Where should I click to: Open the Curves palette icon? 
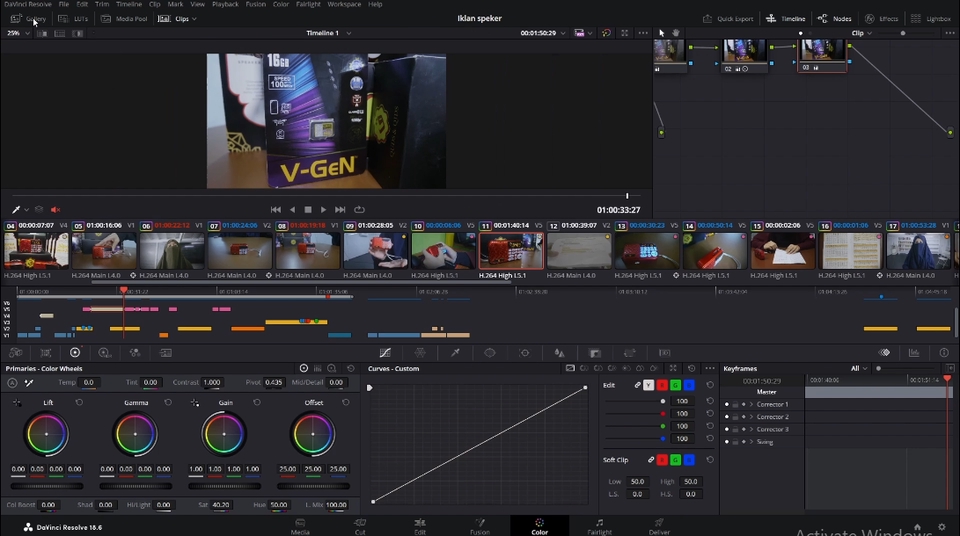tap(384, 353)
